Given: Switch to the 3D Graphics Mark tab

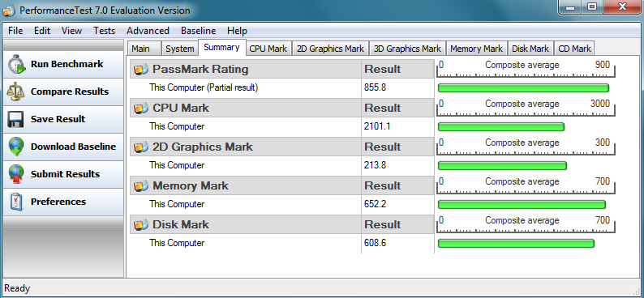Looking at the screenshot, I should coord(407,49).
